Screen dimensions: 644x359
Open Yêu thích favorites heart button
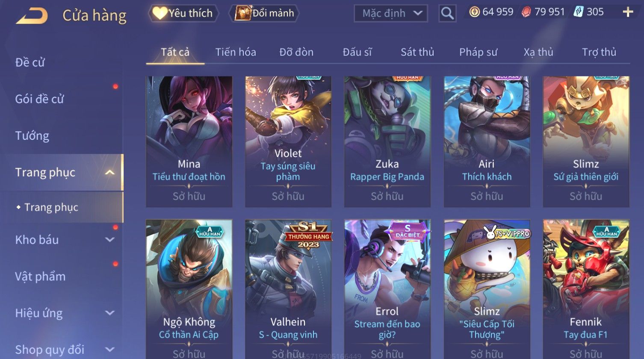pos(183,13)
